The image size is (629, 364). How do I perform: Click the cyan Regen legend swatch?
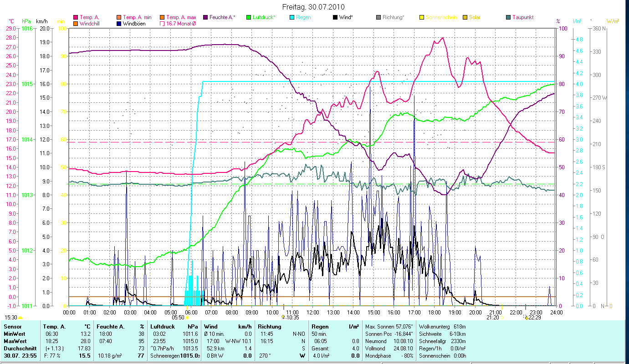pos(292,17)
